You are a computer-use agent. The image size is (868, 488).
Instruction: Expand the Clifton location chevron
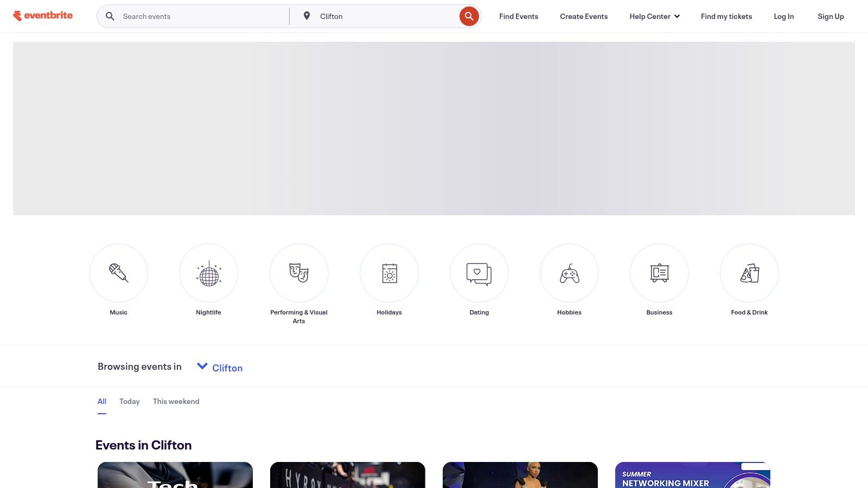[202, 367]
